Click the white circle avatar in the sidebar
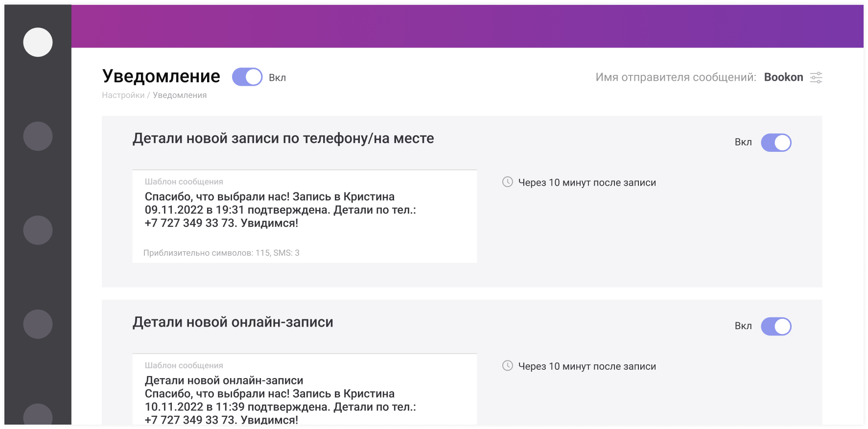Viewport: 868px width, 429px height. click(x=38, y=42)
